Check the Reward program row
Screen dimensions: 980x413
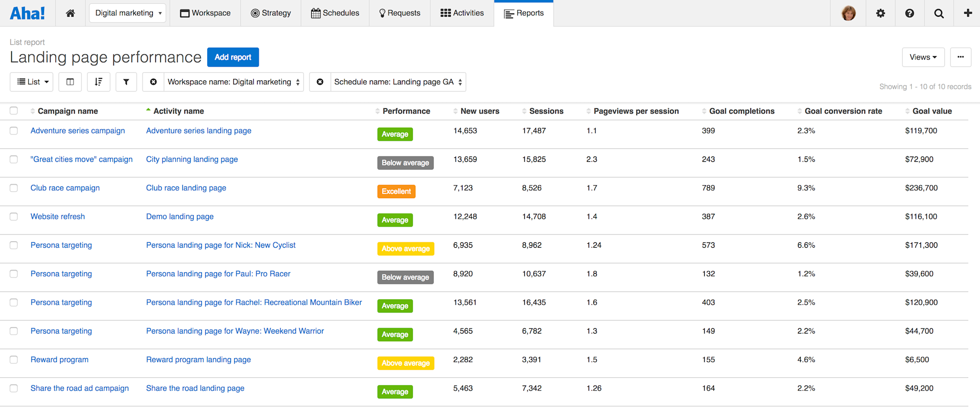[14, 360]
